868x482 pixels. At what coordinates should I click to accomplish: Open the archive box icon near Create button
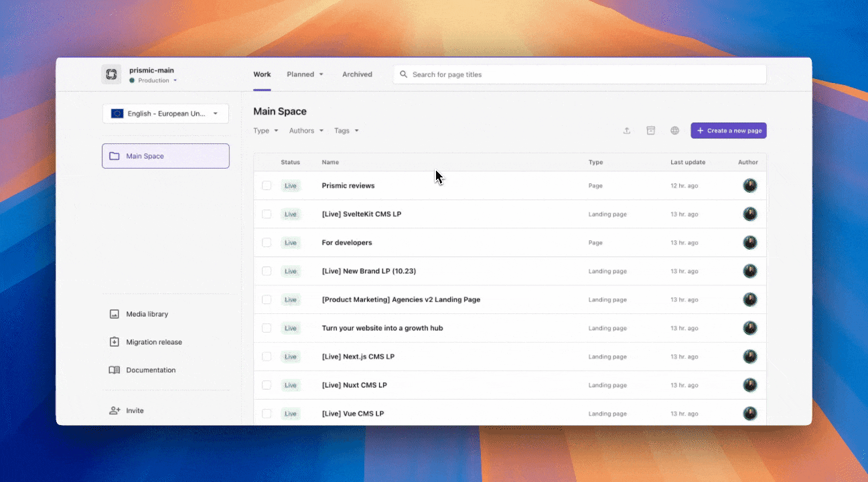[x=650, y=131]
